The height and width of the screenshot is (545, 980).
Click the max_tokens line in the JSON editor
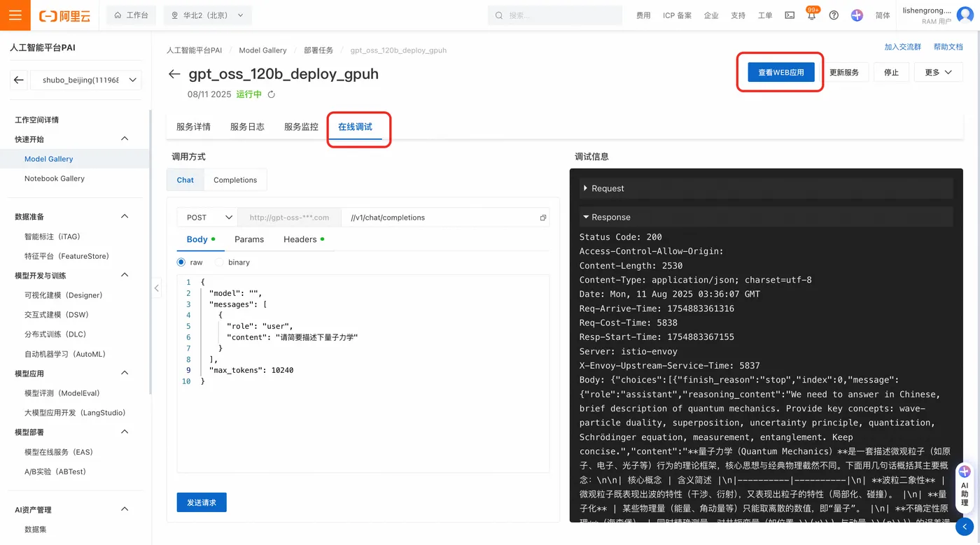tap(251, 370)
